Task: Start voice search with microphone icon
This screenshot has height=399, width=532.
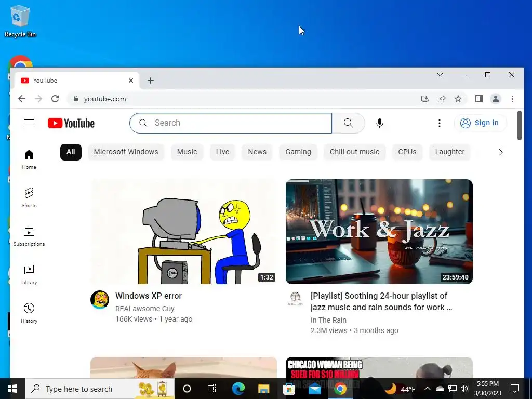Action: click(x=380, y=123)
